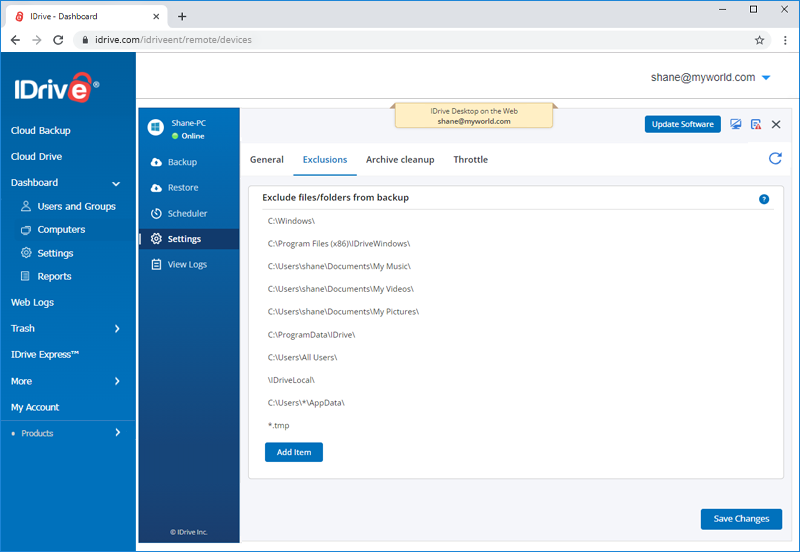This screenshot has width=800, height=552.
Task: Expand the Trash submenu
Action: 117,329
